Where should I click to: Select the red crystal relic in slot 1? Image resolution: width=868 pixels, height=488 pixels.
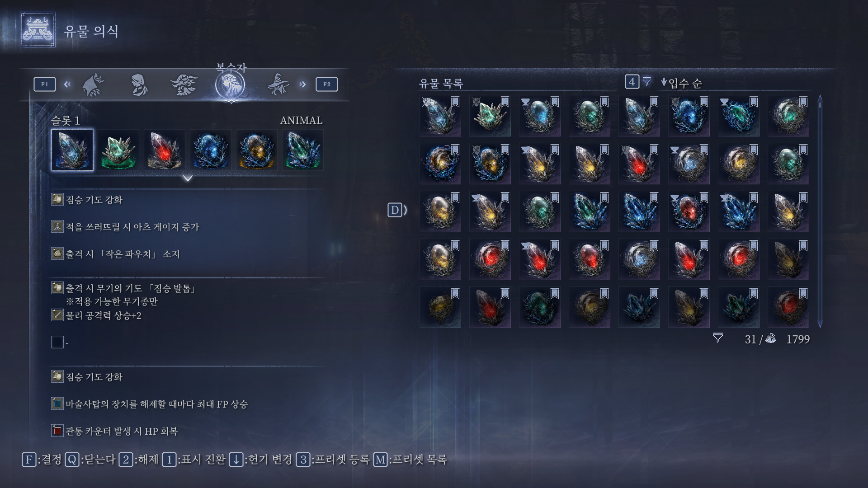pos(165,150)
